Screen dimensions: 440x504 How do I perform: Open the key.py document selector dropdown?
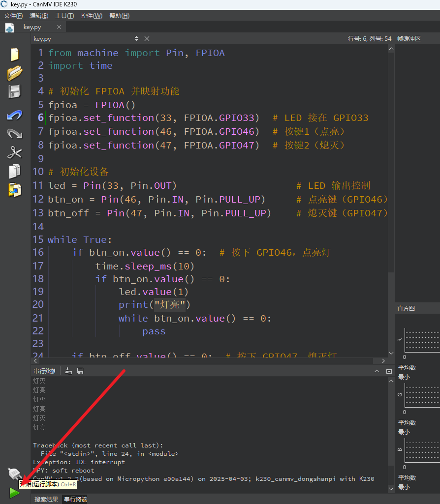137,38
